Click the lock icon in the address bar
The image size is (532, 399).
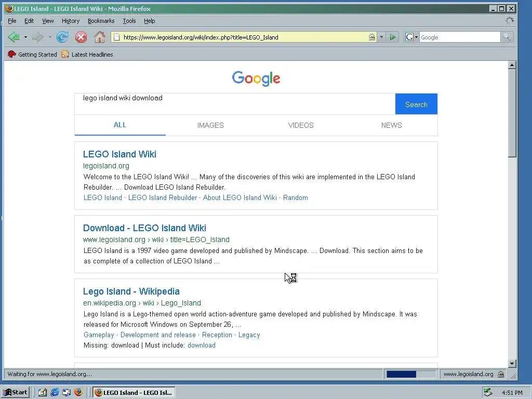click(372, 37)
